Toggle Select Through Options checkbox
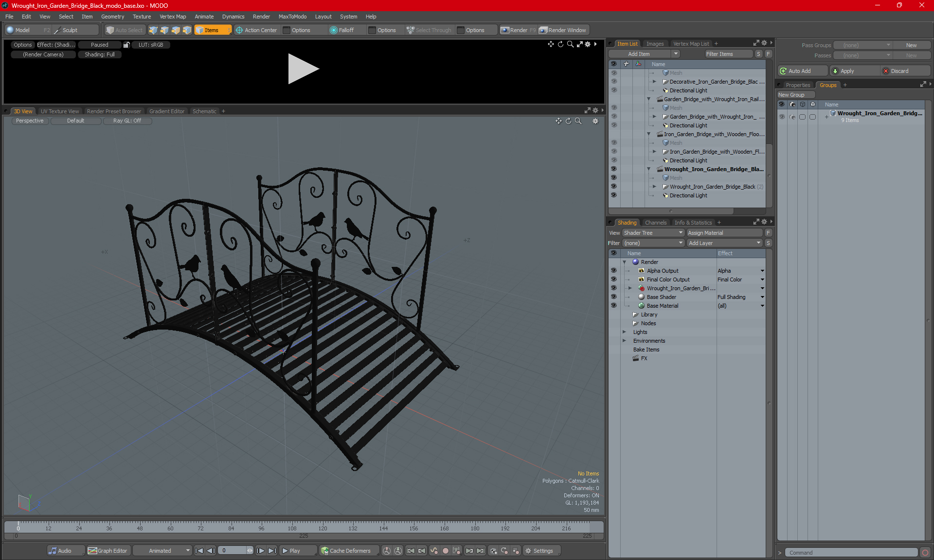The width and height of the screenshot is (934, 560). coord(461,30)
